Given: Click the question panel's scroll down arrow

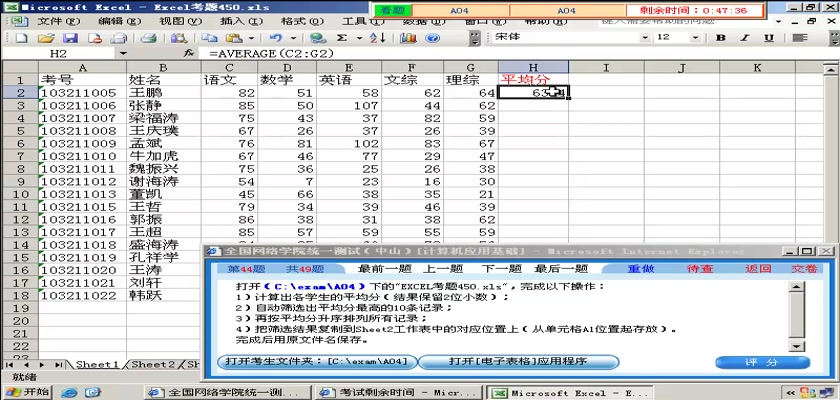Looking at the screenshot, I should [798, 346].
